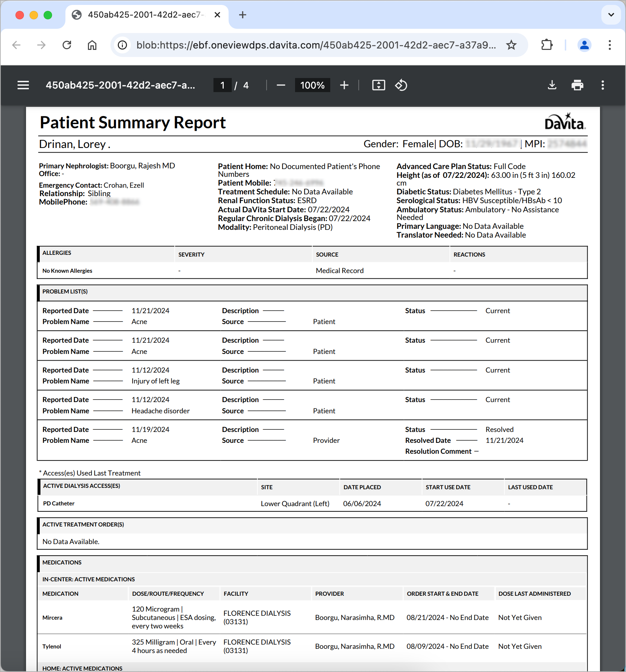Click the macOS green fullscreen button

coord(48,15)
